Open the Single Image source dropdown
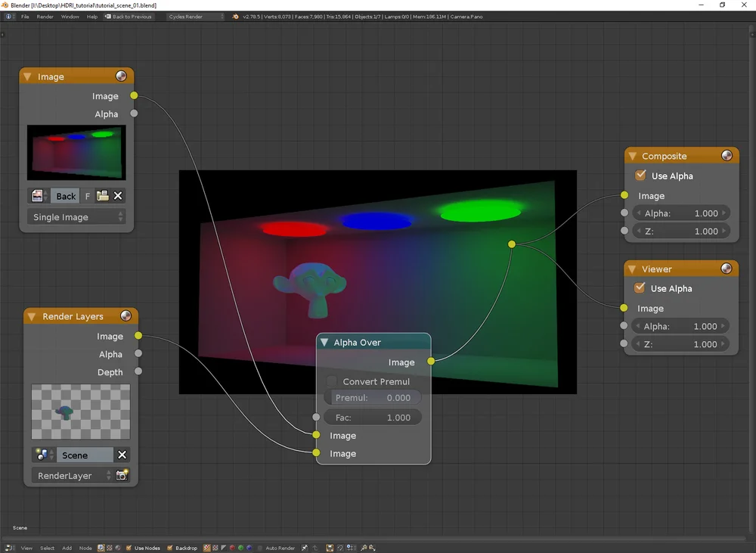The height and width of the screenshot is (553, 756). coord(76,217)
